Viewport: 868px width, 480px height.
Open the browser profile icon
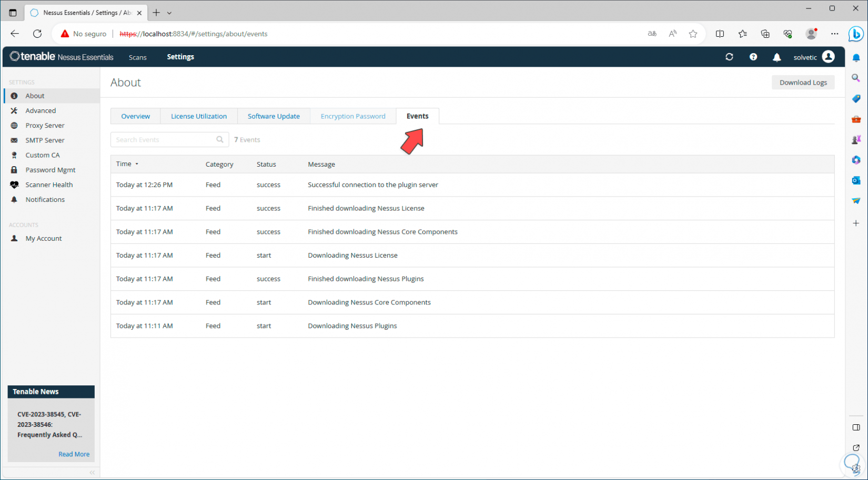(811, 34)
